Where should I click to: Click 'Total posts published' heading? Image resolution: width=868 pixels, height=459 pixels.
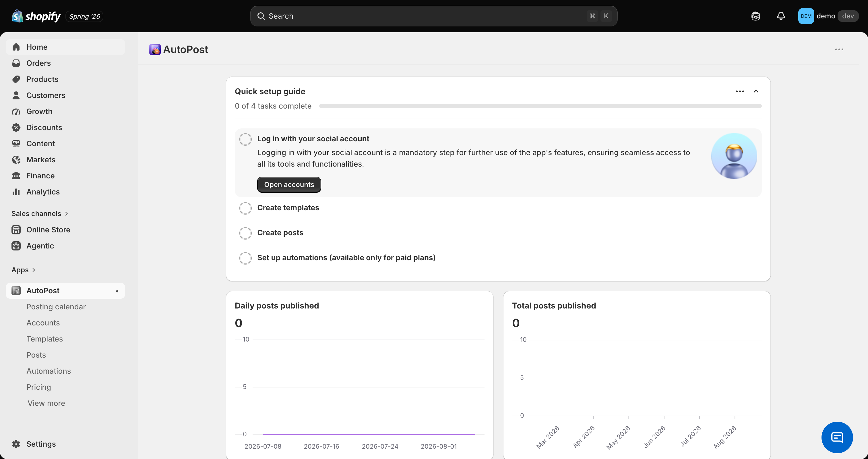554,306
